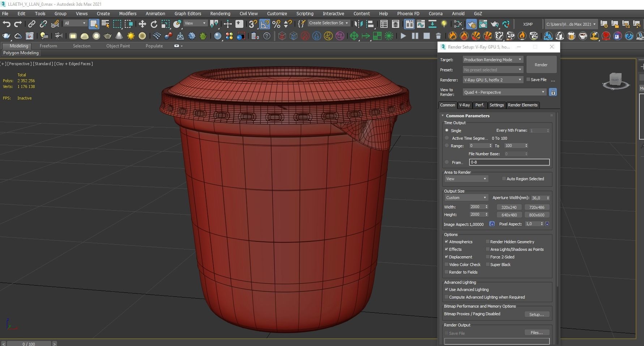Check the Auto Region Selected box
This screenshot has height=346, width=644.
[x=504, y=178]
